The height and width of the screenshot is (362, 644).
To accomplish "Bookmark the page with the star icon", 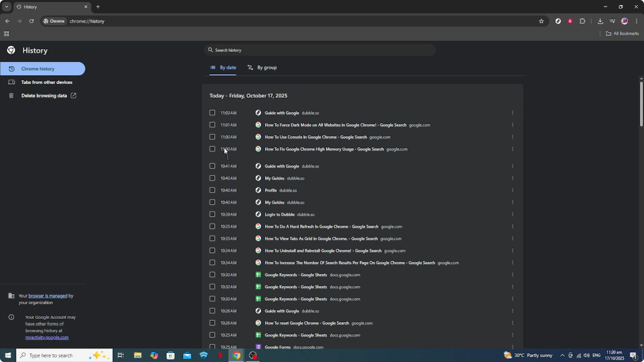I will tap(541, 21).
